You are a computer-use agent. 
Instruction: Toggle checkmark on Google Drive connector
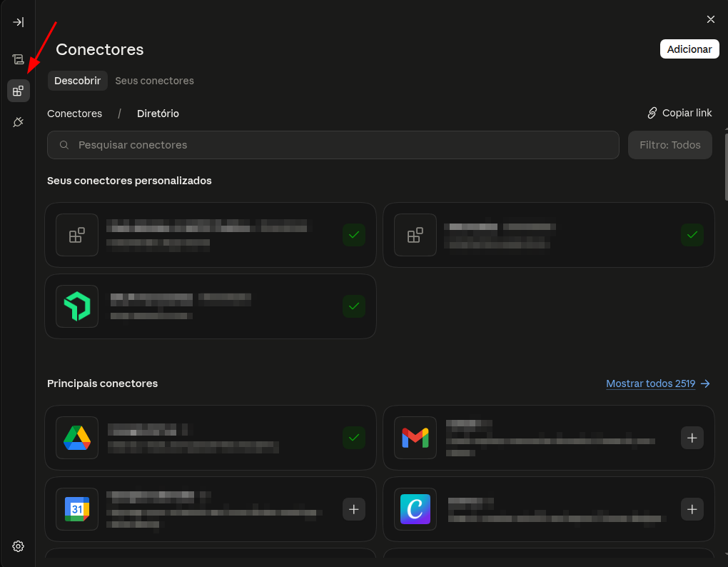tap(354, 438)
